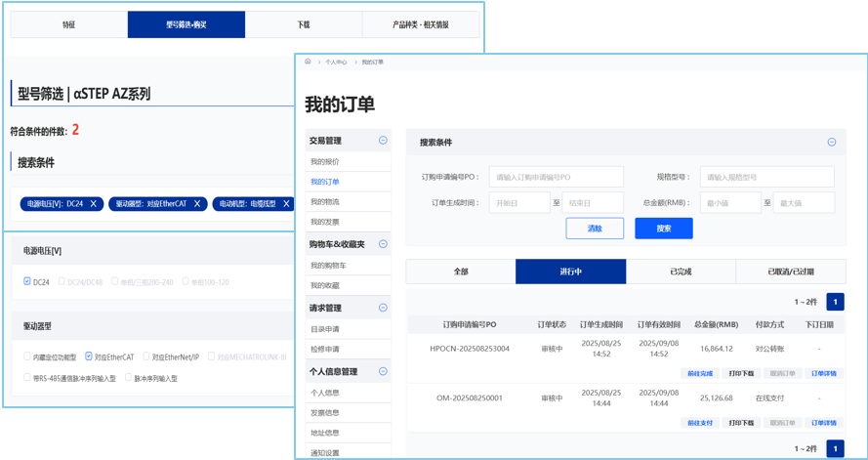Remove the 对应EtherCAT filter chip via X
Screen dimensions: 868x460
tap(197, 204)
